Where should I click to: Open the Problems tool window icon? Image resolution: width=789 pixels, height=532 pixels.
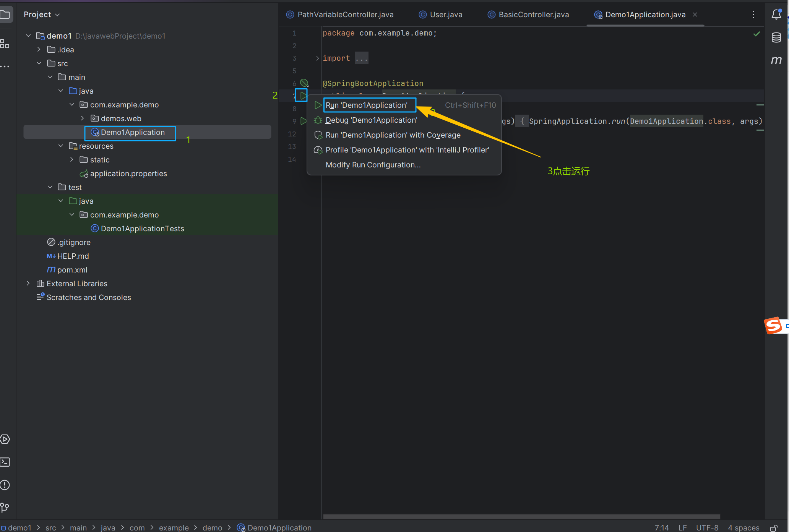(x=5, y=485)
